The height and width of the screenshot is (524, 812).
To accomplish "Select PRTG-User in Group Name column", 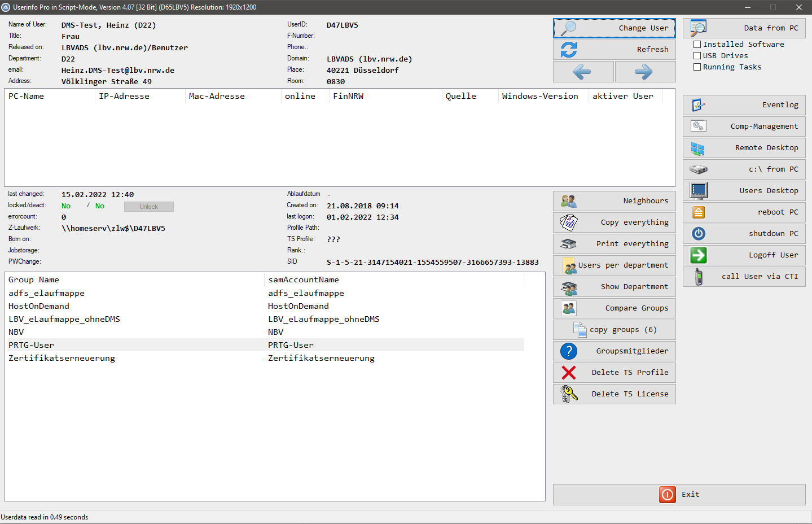I will 31,346.
